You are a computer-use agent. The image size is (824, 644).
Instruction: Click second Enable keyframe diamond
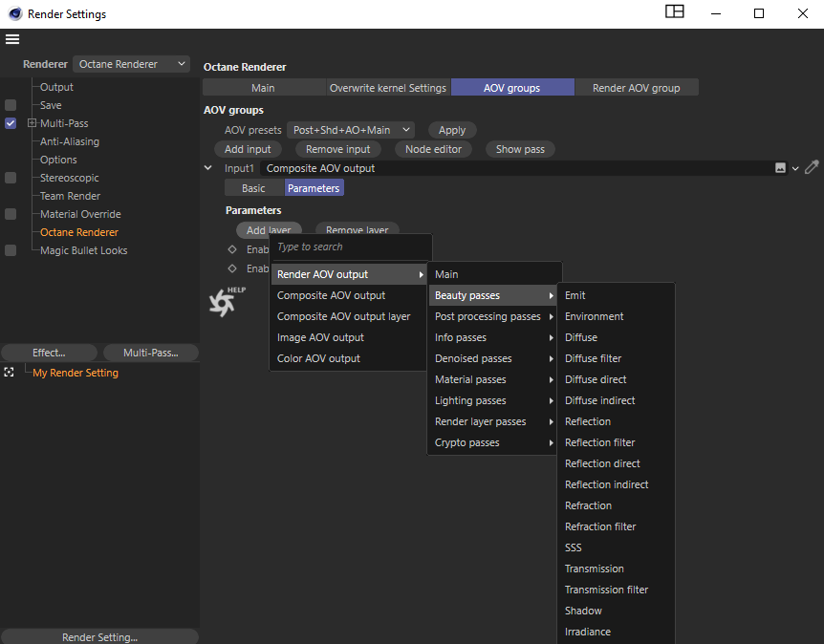(232, 268)
